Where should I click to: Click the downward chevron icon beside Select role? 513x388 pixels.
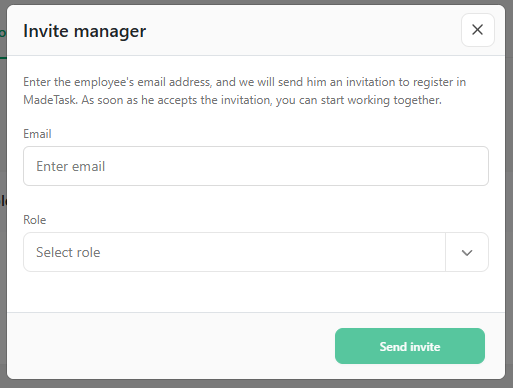point(467,253)
